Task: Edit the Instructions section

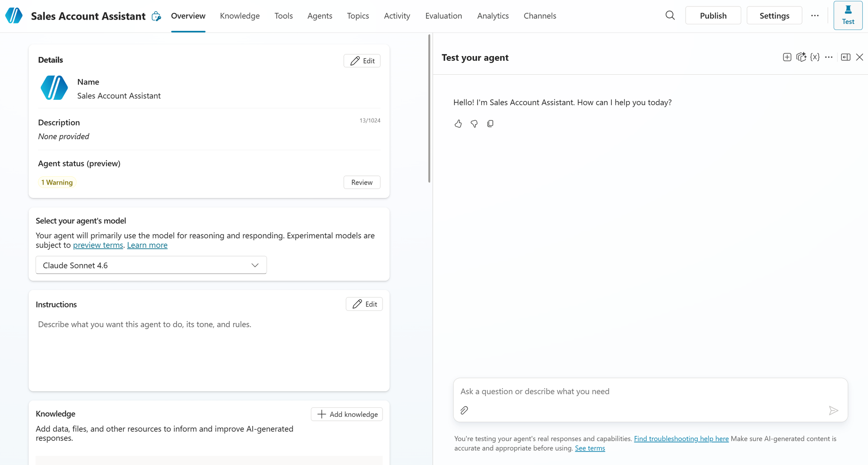Action: [364, 304]
